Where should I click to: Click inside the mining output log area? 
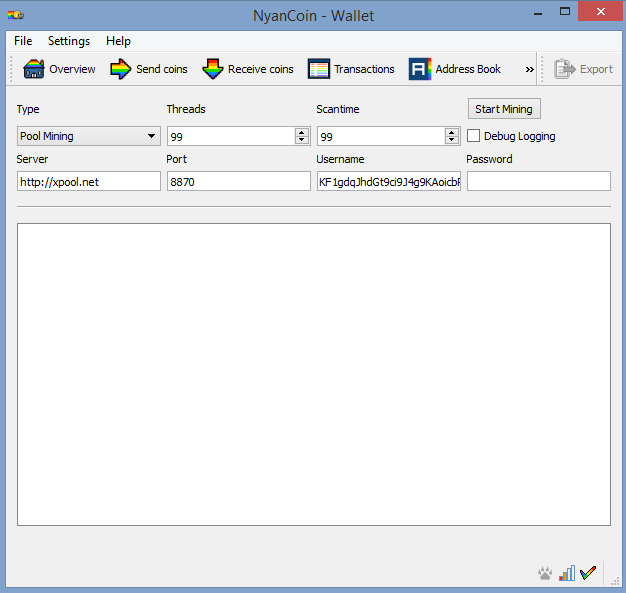click(314, 374)
